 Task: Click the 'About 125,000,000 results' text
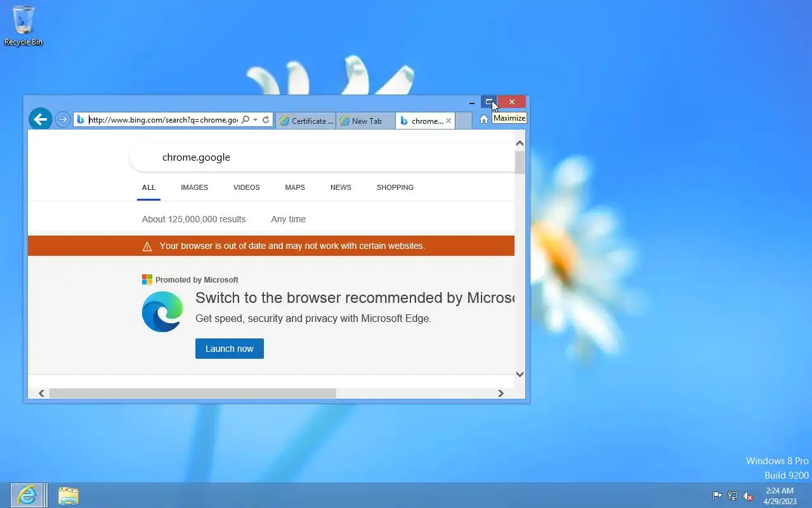[x=193, y=219]
